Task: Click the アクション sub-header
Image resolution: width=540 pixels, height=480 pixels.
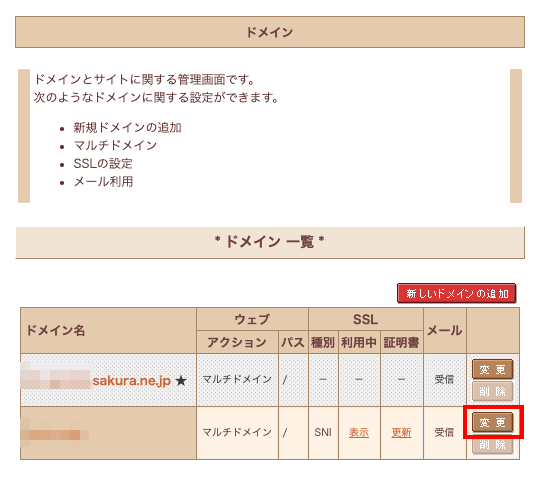Action: click(x=237, y=342)
